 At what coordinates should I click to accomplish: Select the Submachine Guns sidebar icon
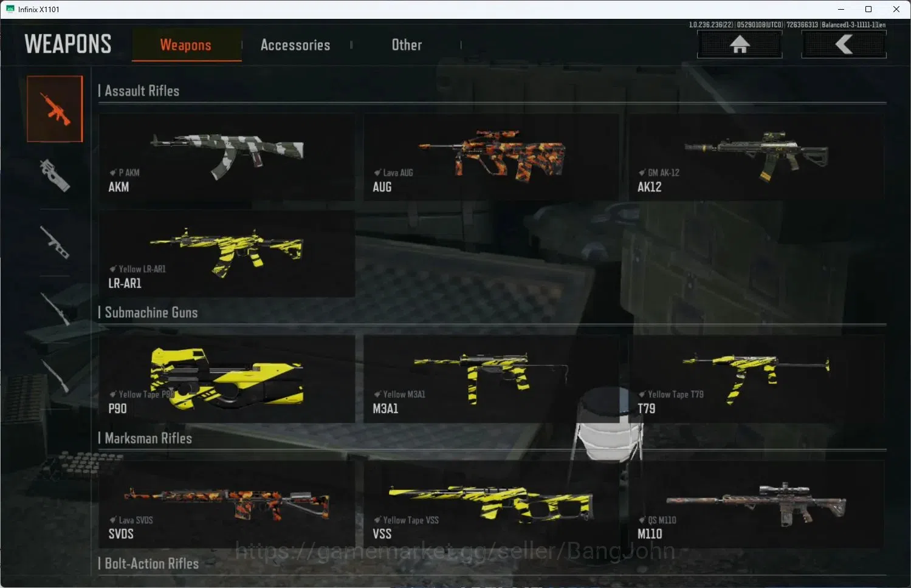click(x=55, y=175)
